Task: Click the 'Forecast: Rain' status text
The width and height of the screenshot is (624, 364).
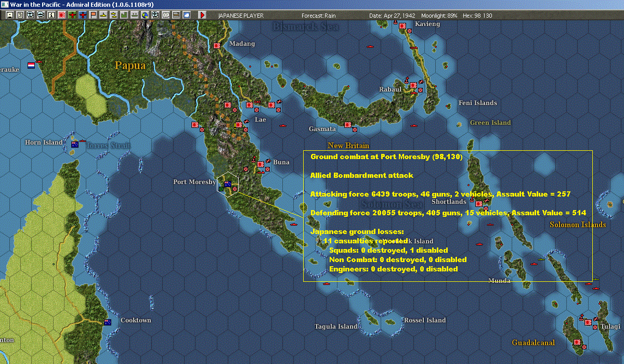Action: (319, 16)
